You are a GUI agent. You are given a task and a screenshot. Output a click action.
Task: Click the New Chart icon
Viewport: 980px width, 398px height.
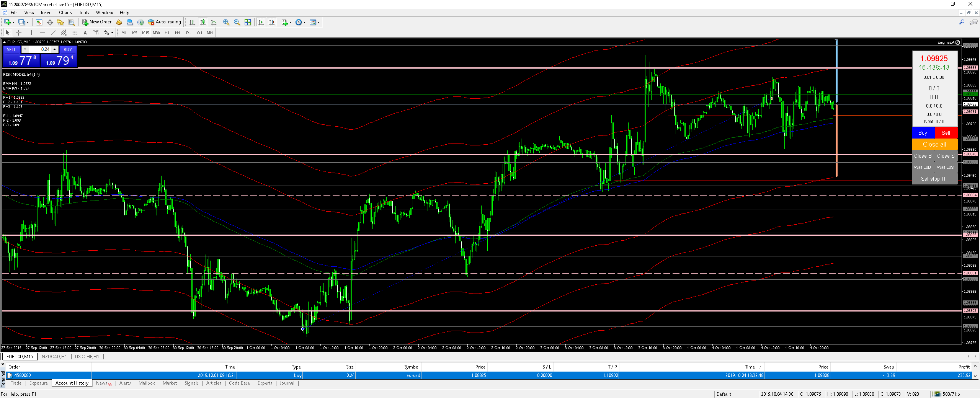[x=7, y=22]
